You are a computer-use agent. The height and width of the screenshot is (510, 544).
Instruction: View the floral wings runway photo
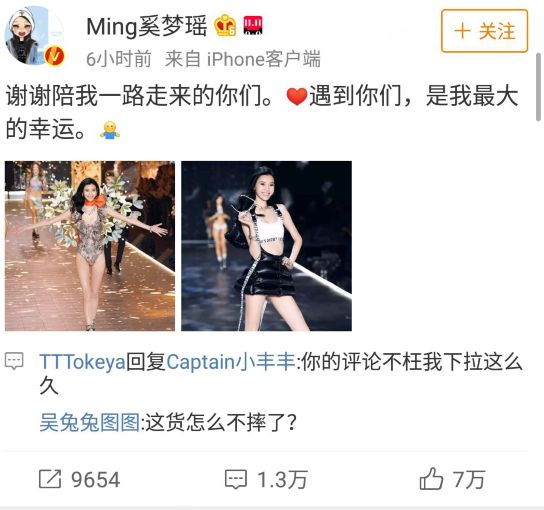(x=90, y=246)
